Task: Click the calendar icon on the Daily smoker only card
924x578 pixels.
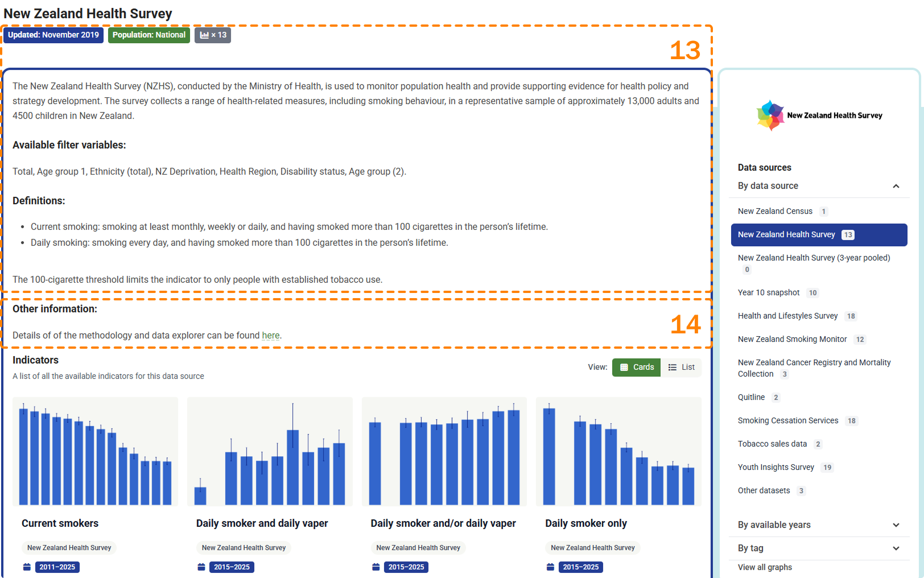Action: coord(550,567)
